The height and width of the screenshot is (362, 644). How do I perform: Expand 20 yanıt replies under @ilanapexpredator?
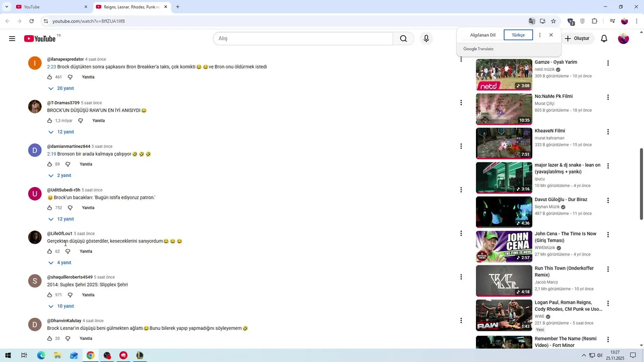(x=61, y=88)
